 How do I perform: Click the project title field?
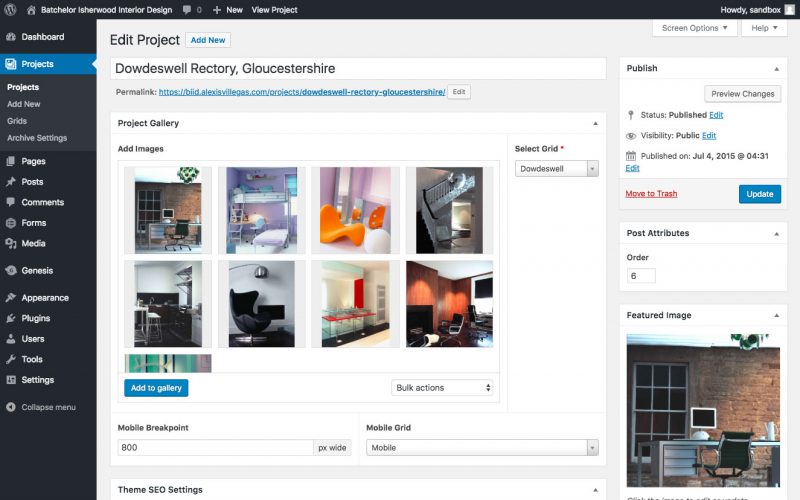(x=358, y=68)
